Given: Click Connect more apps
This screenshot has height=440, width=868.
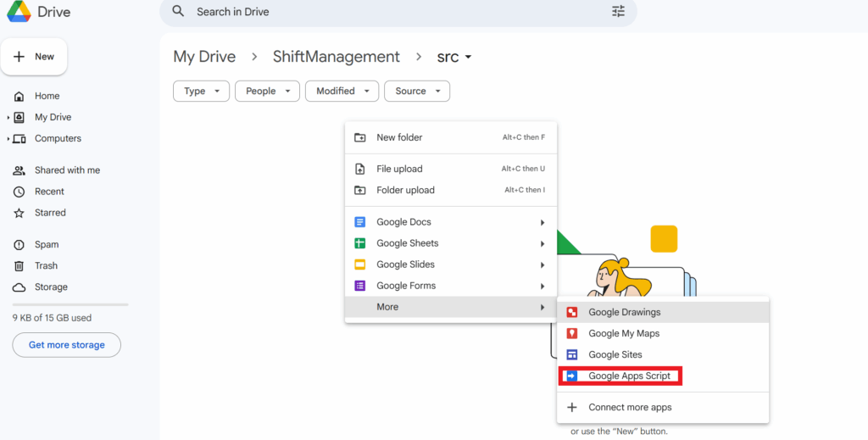Looking at the screenshot, I should pyautogui.click(x=663, y=407).
